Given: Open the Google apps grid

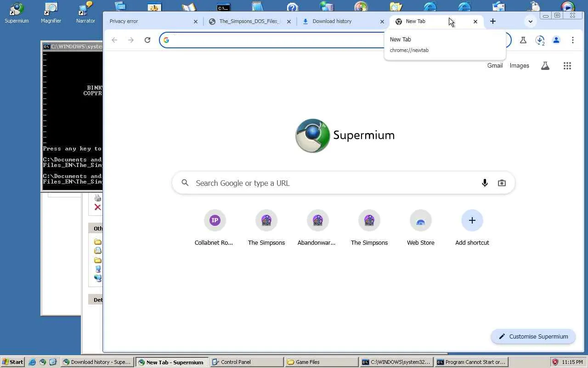Looking at the screenshot, I should click(567, 66).
